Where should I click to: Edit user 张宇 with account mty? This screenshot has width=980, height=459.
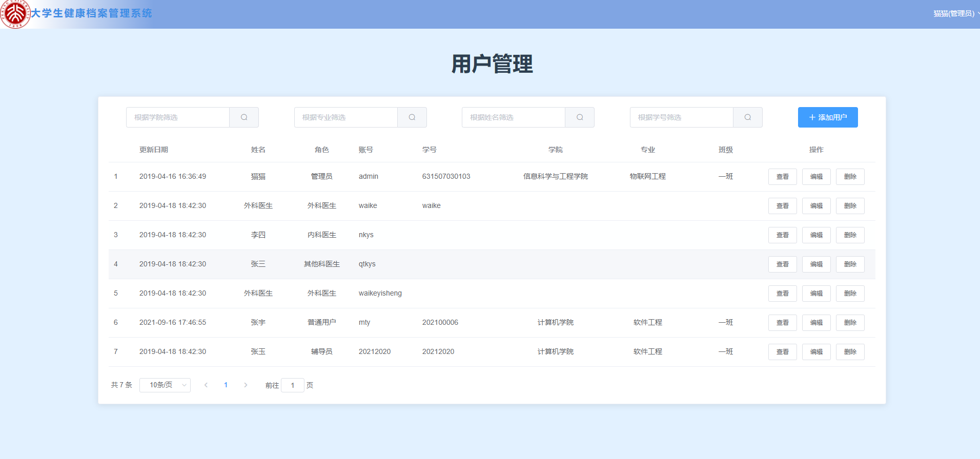[816, 323]
